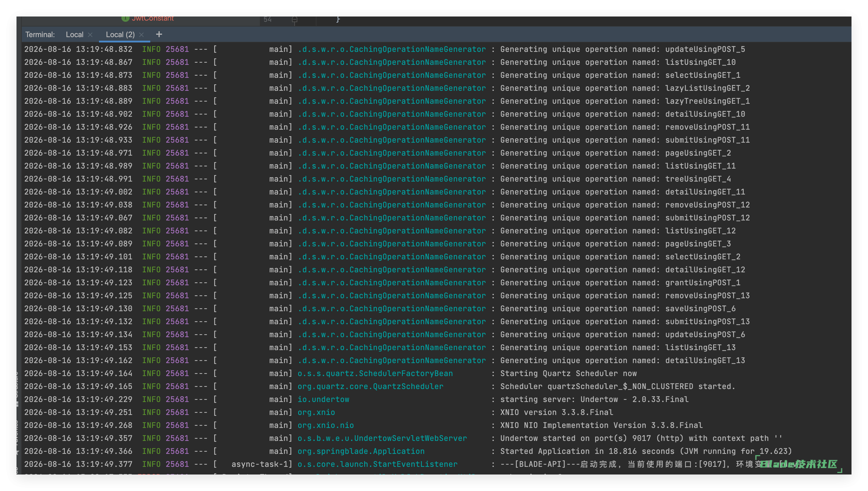Click the XNIO NIO Implementation Version message

point(601,425)
